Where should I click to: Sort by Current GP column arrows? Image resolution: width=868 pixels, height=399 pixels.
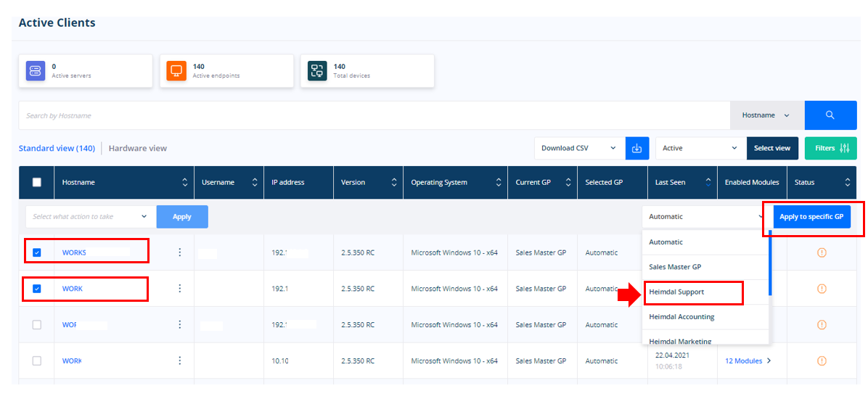(568, 182)
